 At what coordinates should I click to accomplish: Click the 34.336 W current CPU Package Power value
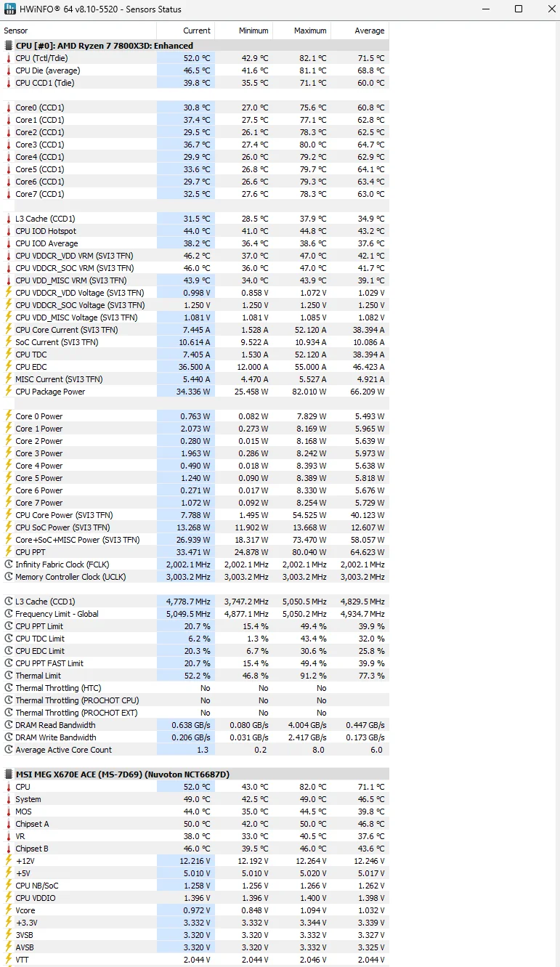192,392
